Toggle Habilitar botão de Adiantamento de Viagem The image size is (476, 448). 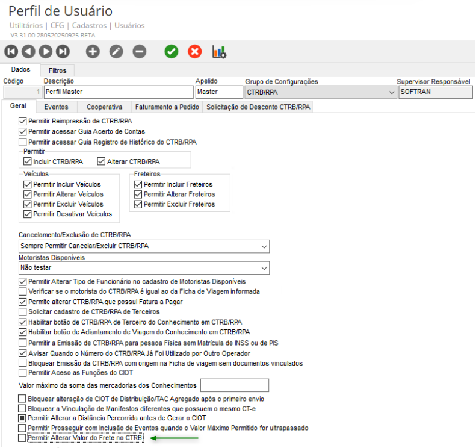[22, 332]
